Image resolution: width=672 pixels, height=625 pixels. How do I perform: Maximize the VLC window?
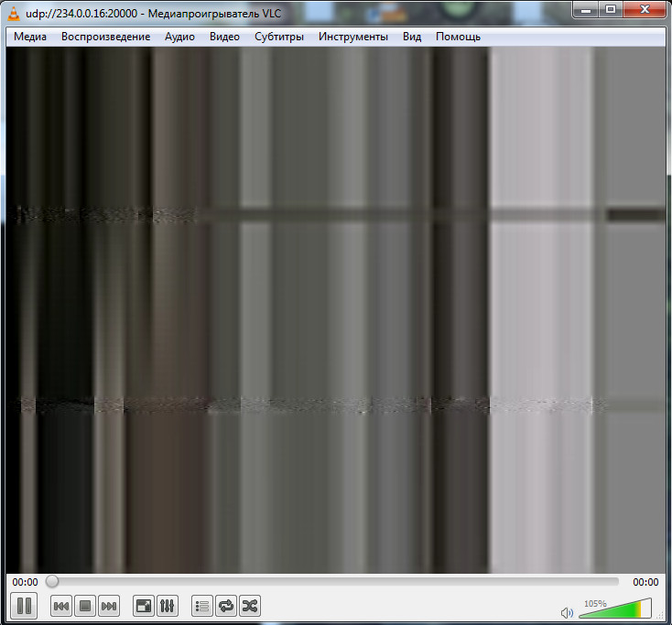click(611, 10)
